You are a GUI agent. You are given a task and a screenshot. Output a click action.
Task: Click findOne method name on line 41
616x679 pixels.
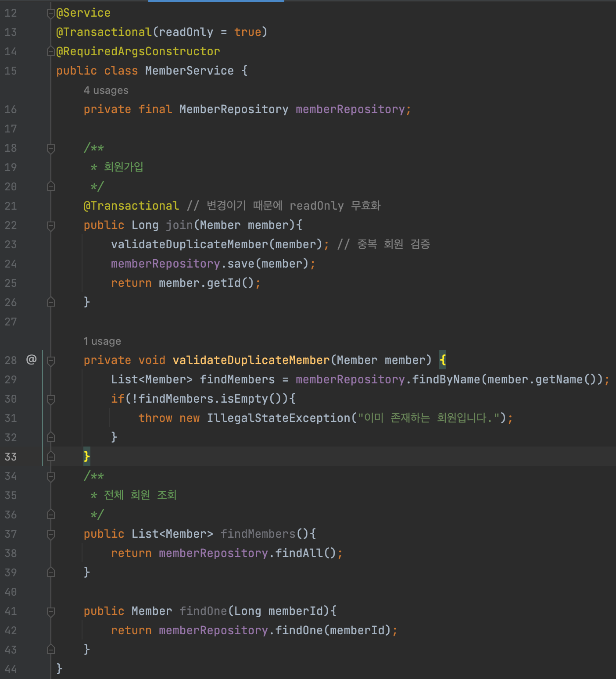click(203, 611)
